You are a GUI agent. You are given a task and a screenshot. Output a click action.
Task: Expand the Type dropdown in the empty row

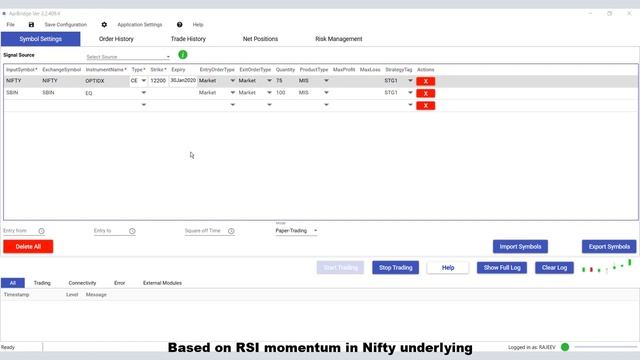[143, 105]
